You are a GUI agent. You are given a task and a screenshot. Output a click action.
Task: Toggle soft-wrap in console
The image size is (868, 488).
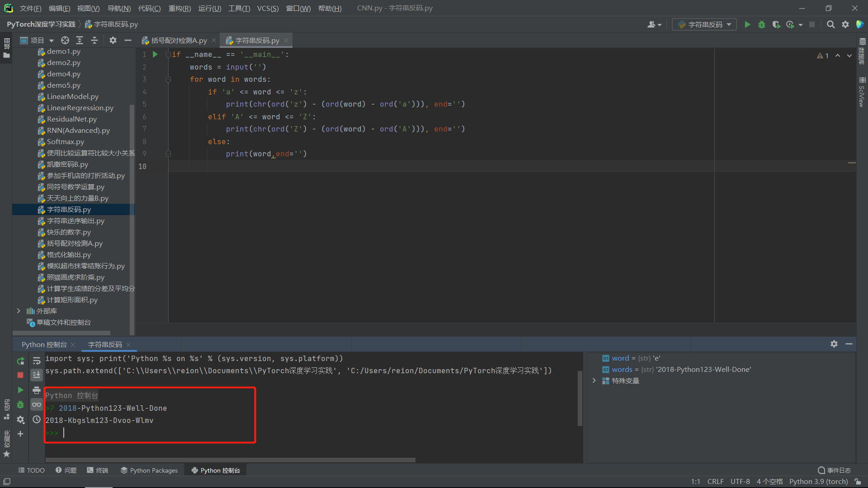click(x=37, y=361)
